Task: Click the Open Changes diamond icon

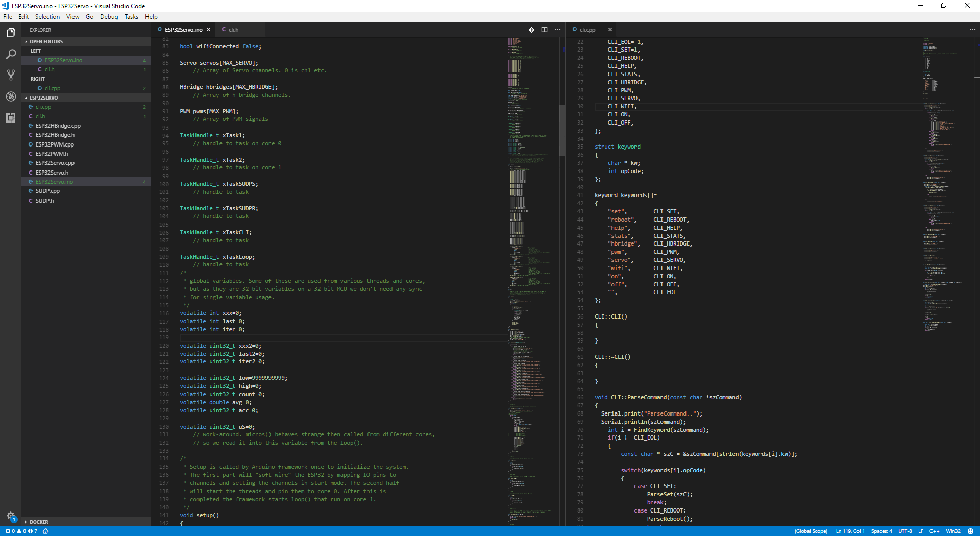Action: pyautogui.click(x=532, y=30)
